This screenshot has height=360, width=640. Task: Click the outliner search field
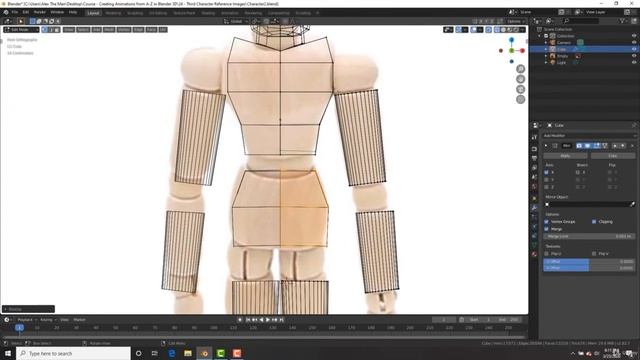tap(581, 21)
